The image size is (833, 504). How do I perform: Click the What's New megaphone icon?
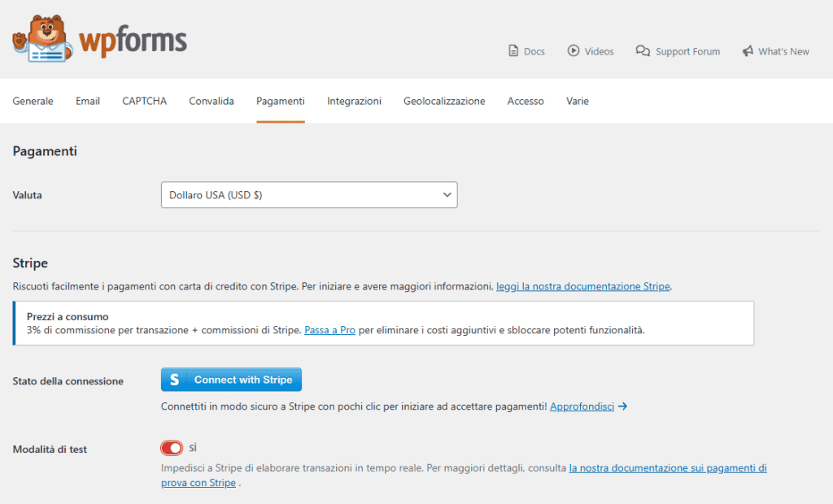tap(748, 50)
